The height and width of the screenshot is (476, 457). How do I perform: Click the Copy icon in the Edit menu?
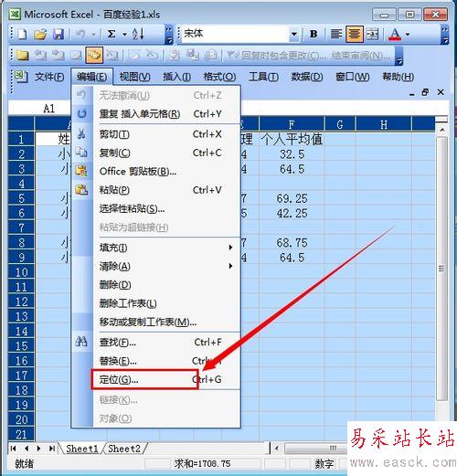point(81,153)
